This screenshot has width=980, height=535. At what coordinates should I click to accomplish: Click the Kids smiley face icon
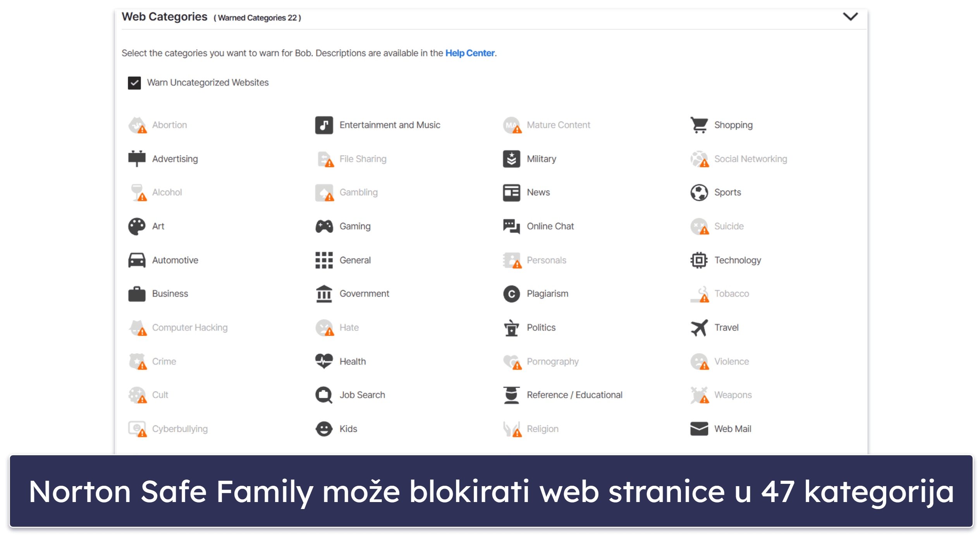tap(324, 429)
